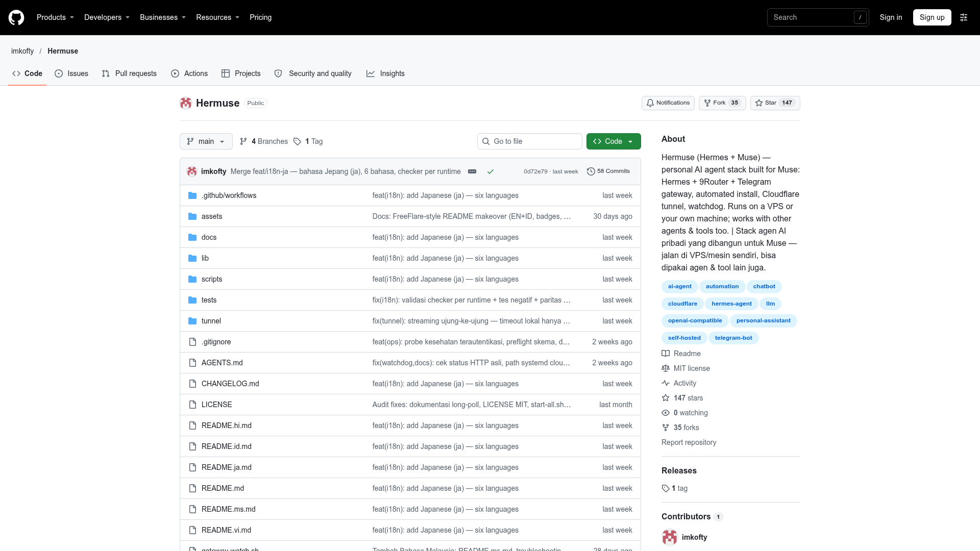Open commit message ellipsis expander

point(472,171)
